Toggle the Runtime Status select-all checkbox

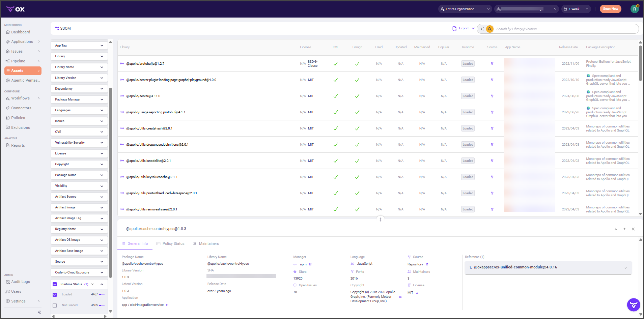(x=55, y=284)
